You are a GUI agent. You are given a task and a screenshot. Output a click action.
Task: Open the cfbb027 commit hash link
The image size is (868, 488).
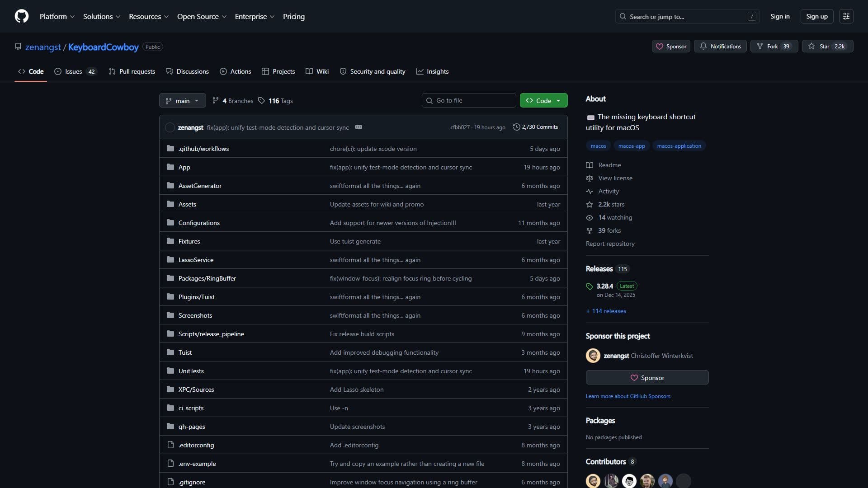[460, 127]
